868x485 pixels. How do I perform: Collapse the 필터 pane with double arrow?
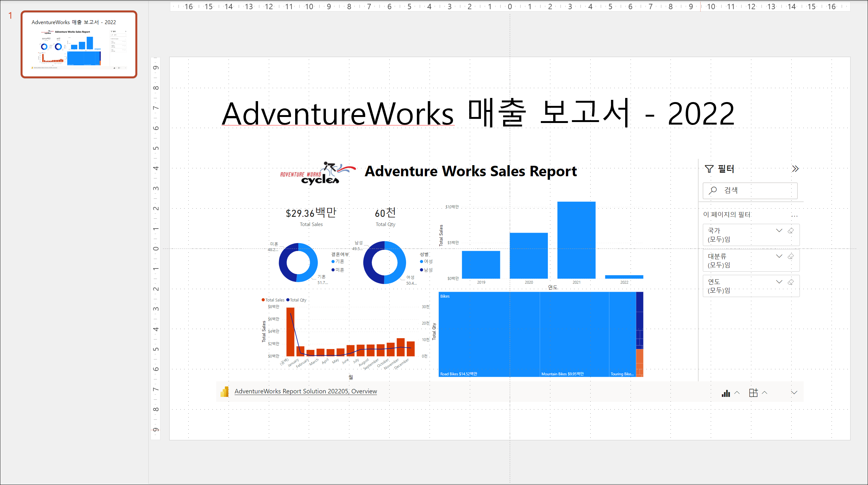tap(795, 169)
